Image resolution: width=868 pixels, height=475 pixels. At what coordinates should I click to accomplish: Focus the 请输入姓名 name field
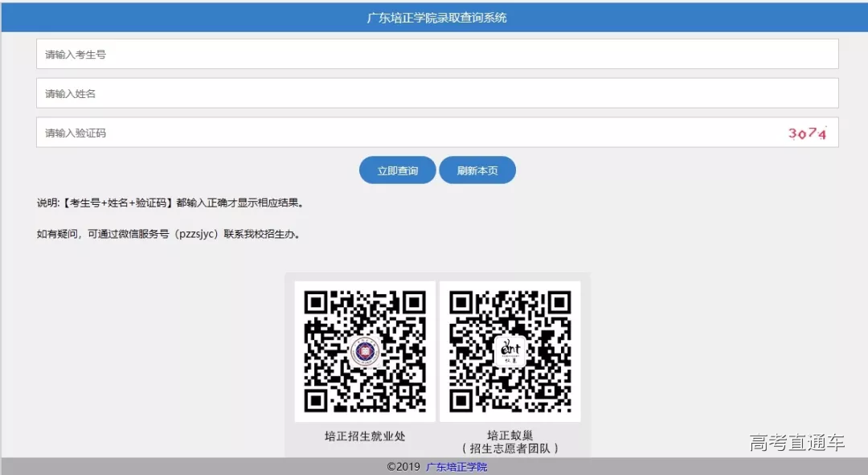tap(437, 93)
